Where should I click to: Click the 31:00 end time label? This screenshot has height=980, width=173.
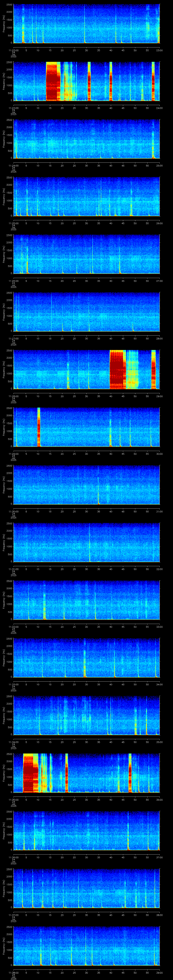(160, 512)
